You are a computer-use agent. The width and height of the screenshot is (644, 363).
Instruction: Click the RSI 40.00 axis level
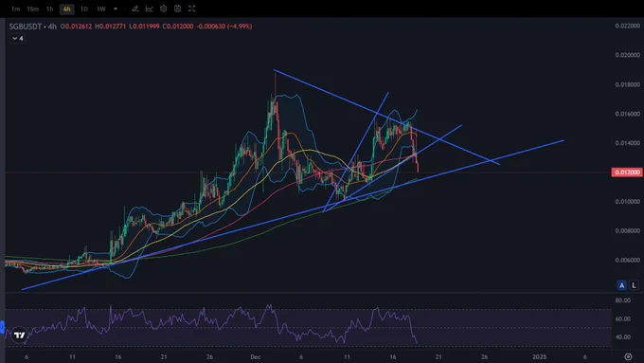coord(623,336)
